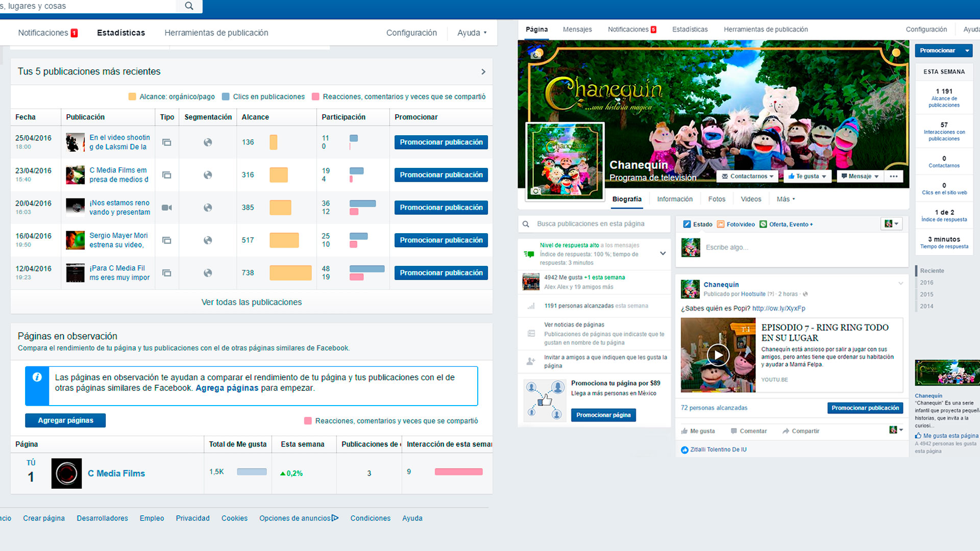Open the Ayuda dropdown menu
980x551 pixels.
click(x=472, y=33)
